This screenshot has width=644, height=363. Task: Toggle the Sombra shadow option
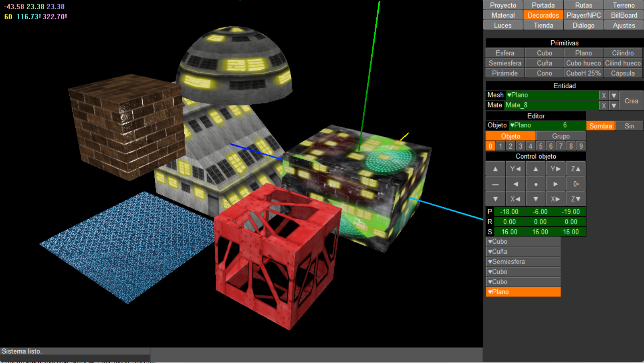pos(600,126)
